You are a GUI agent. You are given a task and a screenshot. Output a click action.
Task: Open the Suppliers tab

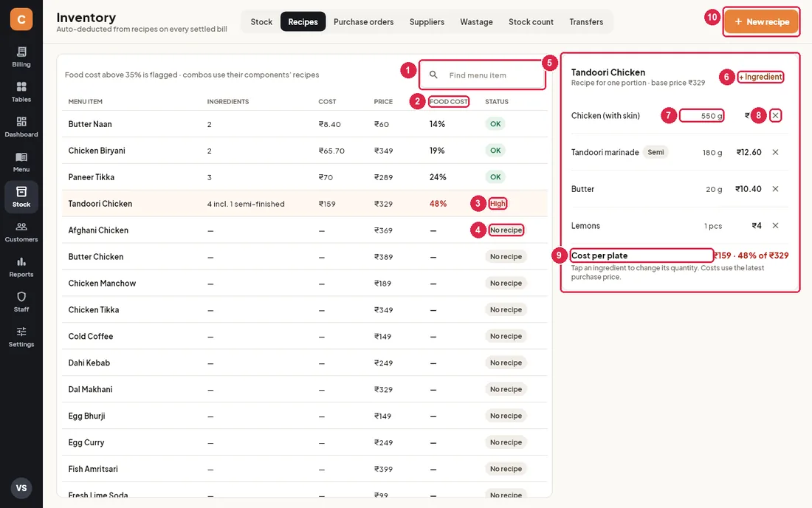tap(427, 21)
